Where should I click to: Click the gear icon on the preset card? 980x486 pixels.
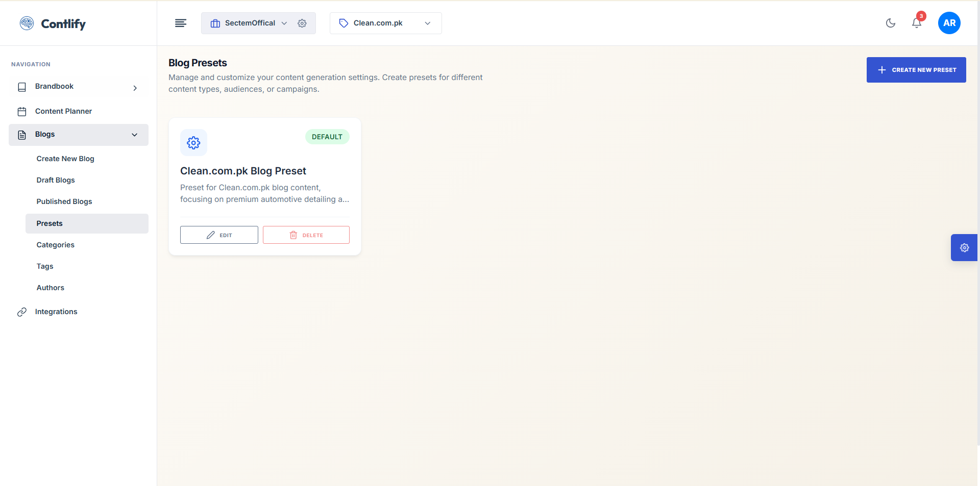point(193,143)
